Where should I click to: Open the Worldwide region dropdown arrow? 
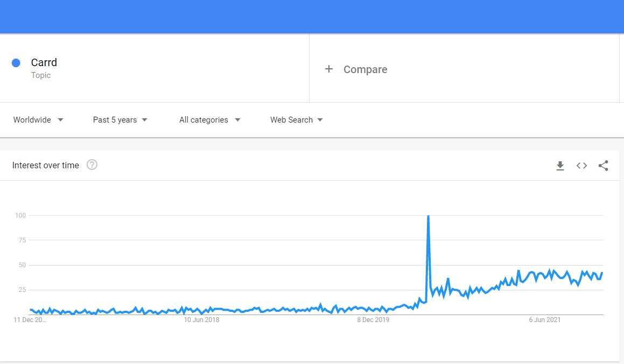(61, 120)
